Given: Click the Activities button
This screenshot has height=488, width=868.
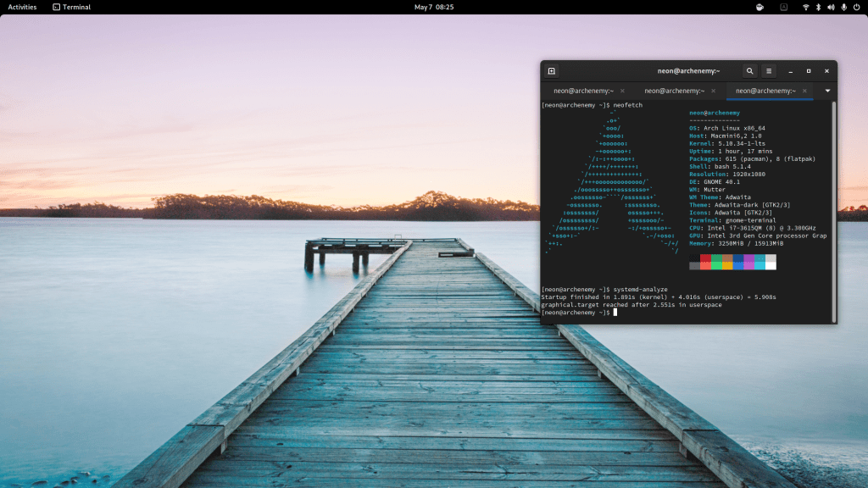Looking at the screenshot, I should pos(22,7).
